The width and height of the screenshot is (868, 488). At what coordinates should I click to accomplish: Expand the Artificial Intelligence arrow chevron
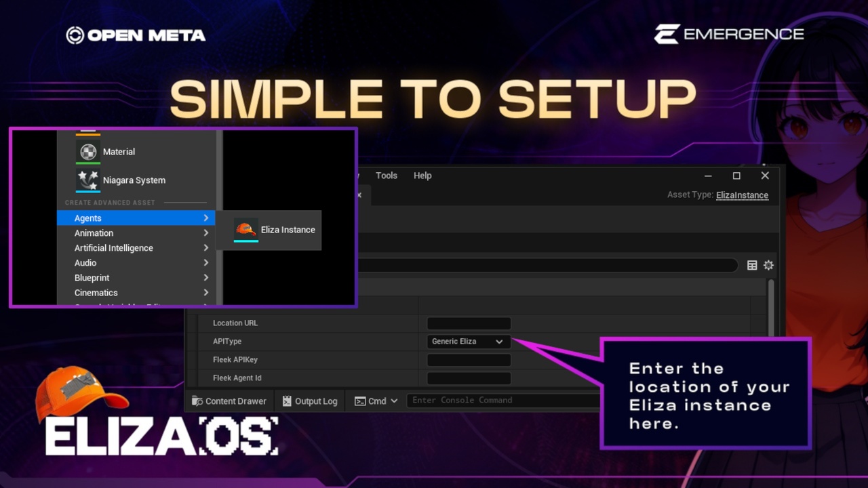(206, 248)
